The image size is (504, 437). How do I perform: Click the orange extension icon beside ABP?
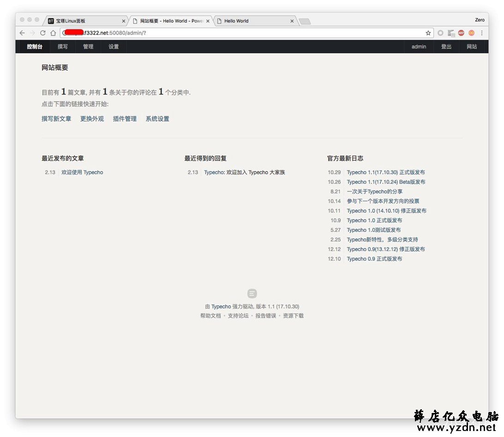tap(472, 33)
